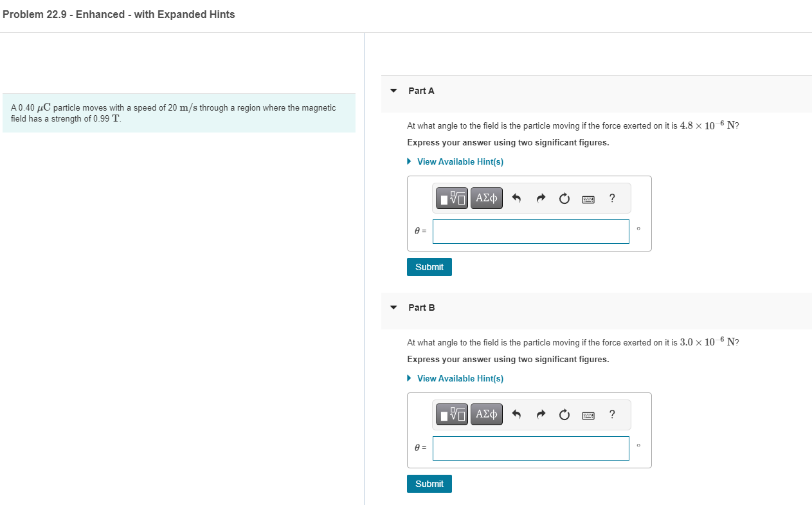
Task: Open the math templates palette in Part B
Action: [x=451, y=414]
